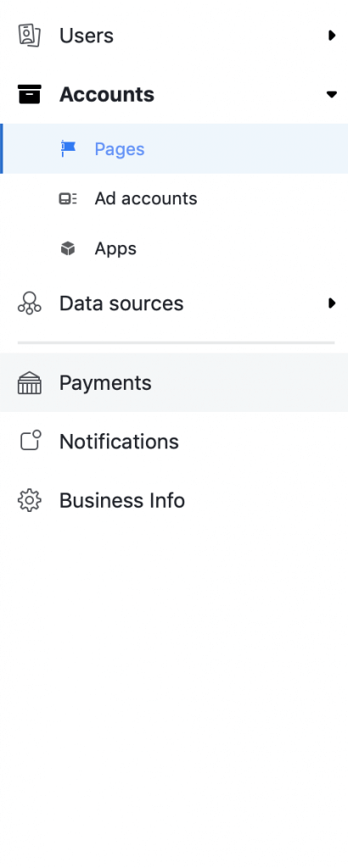
Task: Click the Users ID badge icon
Action: pos(30,36)
